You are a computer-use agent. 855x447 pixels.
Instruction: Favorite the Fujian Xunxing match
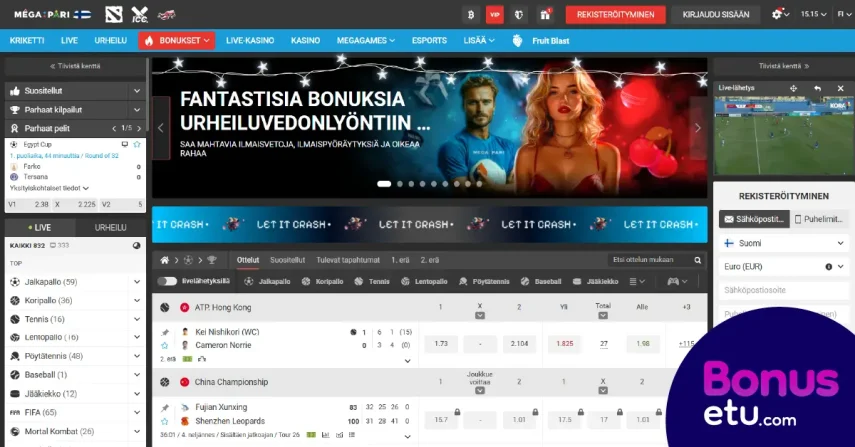click(x=165, y=421)
